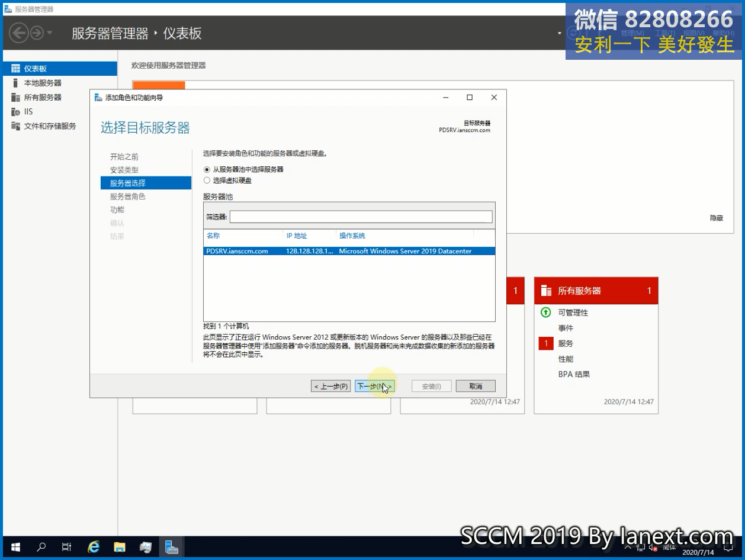The image size is (745, 560).
Task: Minimize the 添加角色和功能向导 window
Action: 445,98
